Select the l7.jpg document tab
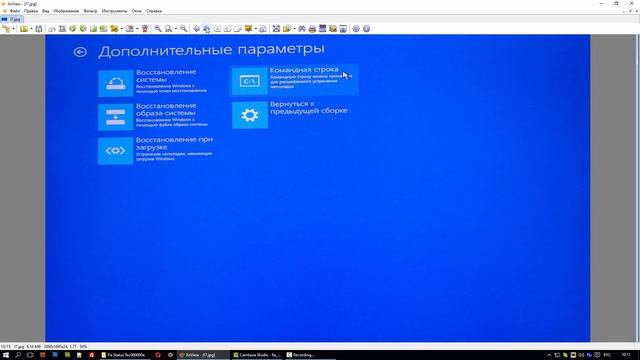Screen dimensions: 640x360 coord(12,19)
